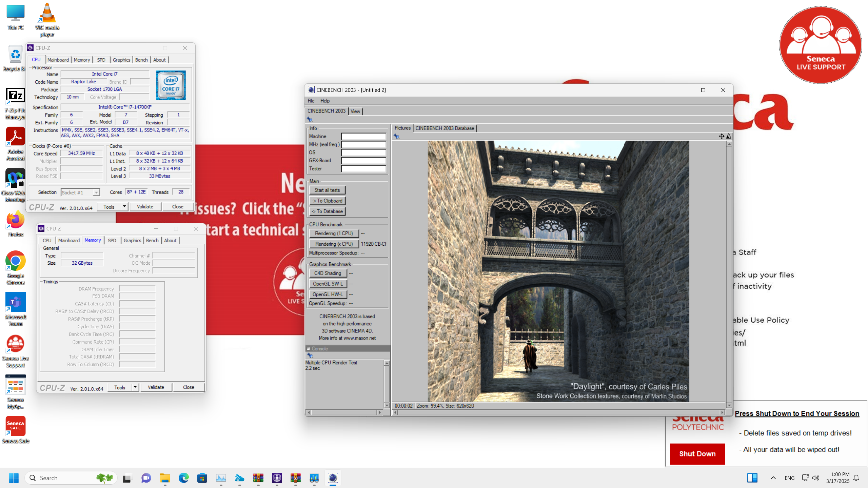868x488 pixels.
Task: Click the red Shut Down button
Action: [697, 454]
